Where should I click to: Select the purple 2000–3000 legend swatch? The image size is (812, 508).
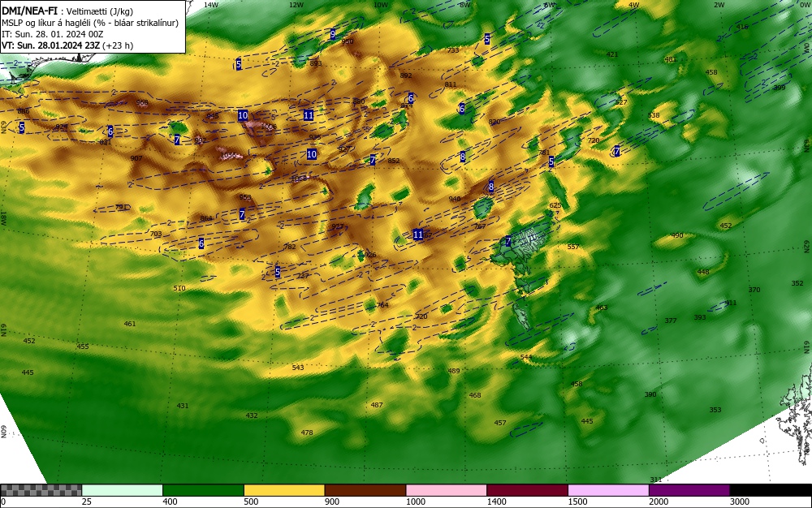(689, 490)
